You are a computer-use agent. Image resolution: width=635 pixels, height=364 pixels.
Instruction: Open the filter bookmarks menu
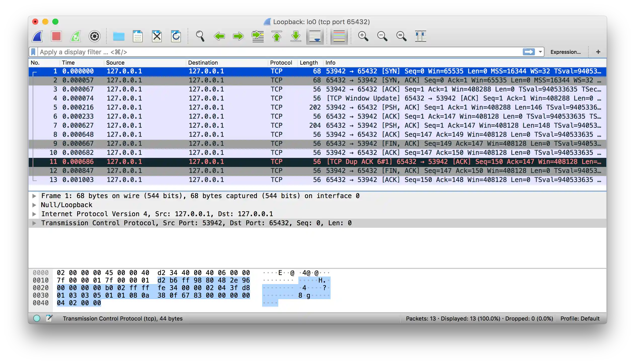33,52
